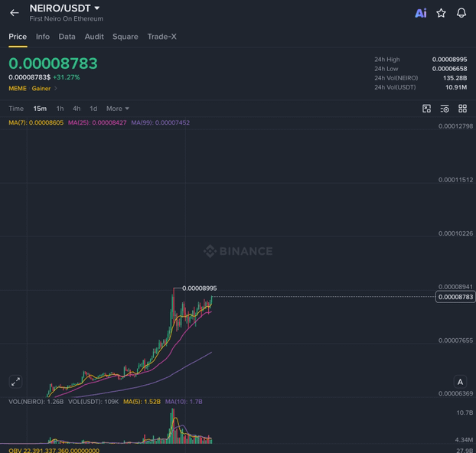Click the OBV indicator value
Screen dimensions: 476x453
tap(54, 450)
